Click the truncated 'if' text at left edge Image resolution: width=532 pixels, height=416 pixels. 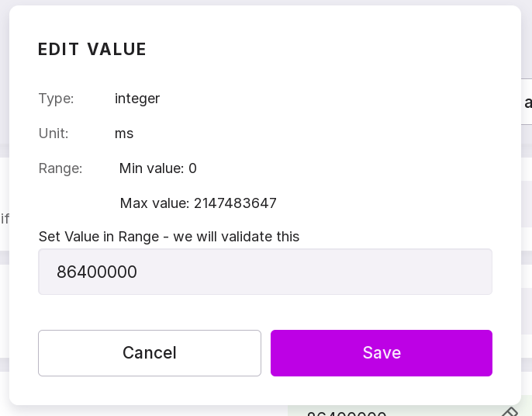[x=5, y=218]
